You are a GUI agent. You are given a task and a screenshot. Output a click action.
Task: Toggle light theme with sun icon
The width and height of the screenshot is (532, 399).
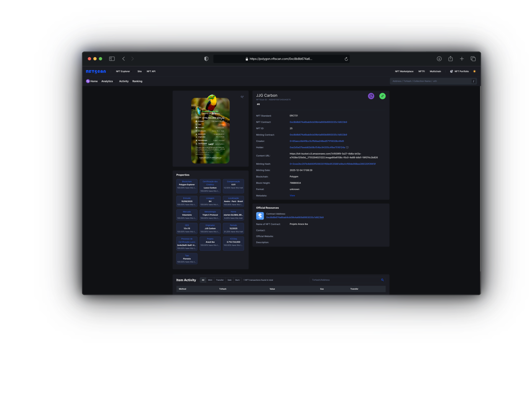474,71
